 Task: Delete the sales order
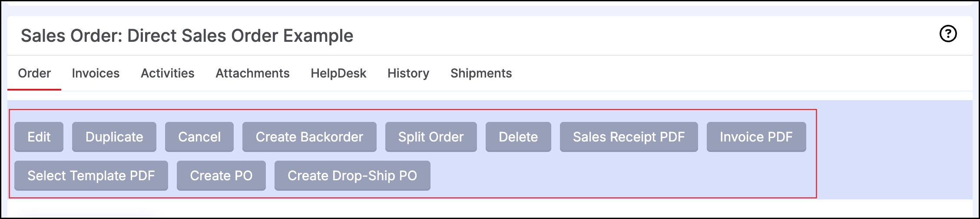(518, 137)
